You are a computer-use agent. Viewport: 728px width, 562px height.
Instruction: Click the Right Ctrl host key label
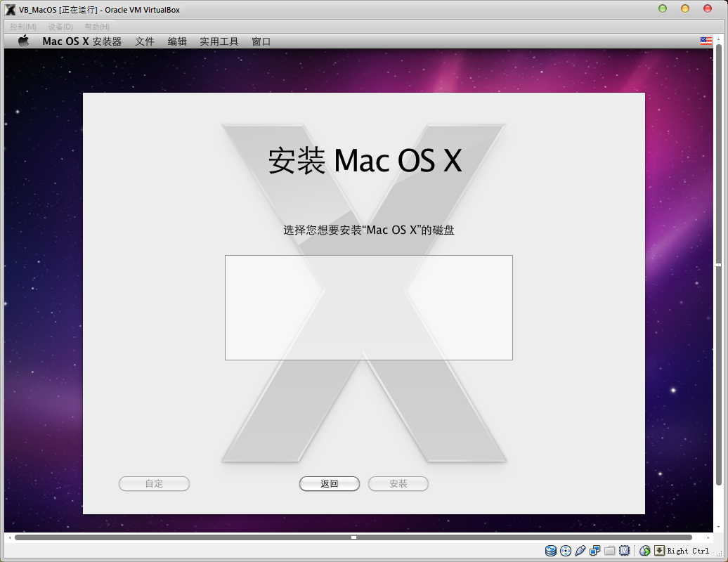(x=688, y=551)
